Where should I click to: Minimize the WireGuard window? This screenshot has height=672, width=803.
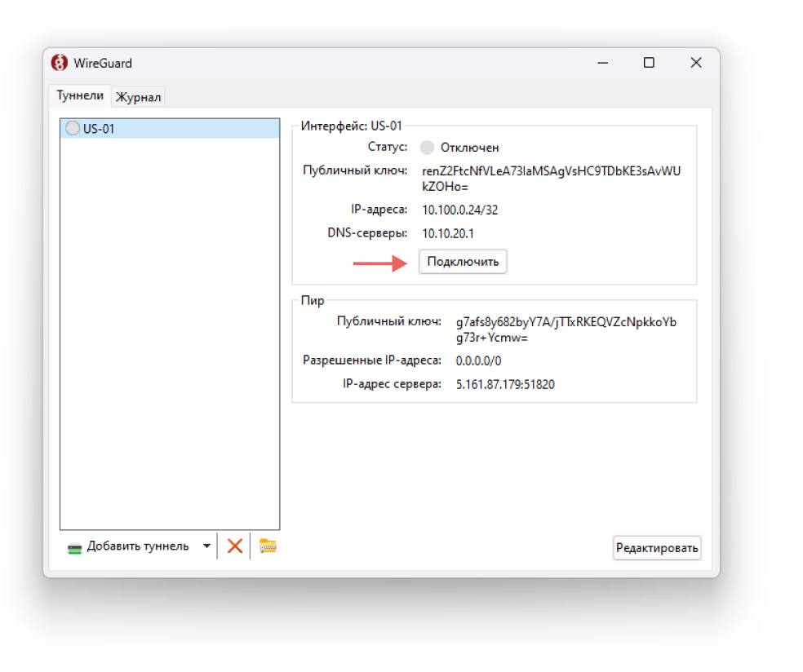click(603, 63)
